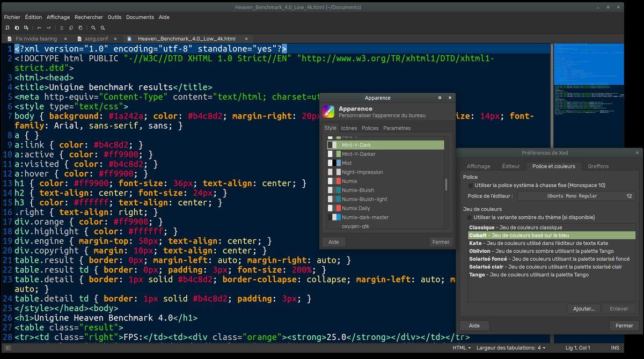This screenshot has width=644, height=359.
Task: Paste clipboard with the paste icon
Action: point(80,27)
